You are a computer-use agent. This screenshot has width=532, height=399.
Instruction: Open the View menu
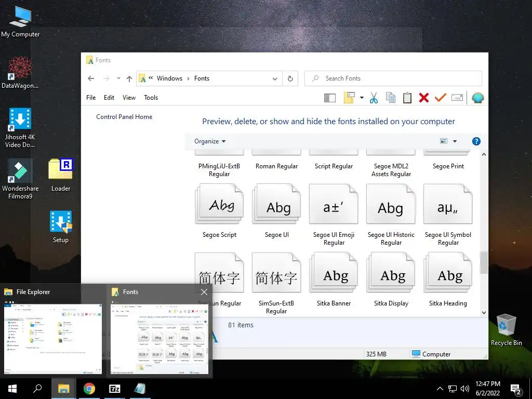[129, 98]
